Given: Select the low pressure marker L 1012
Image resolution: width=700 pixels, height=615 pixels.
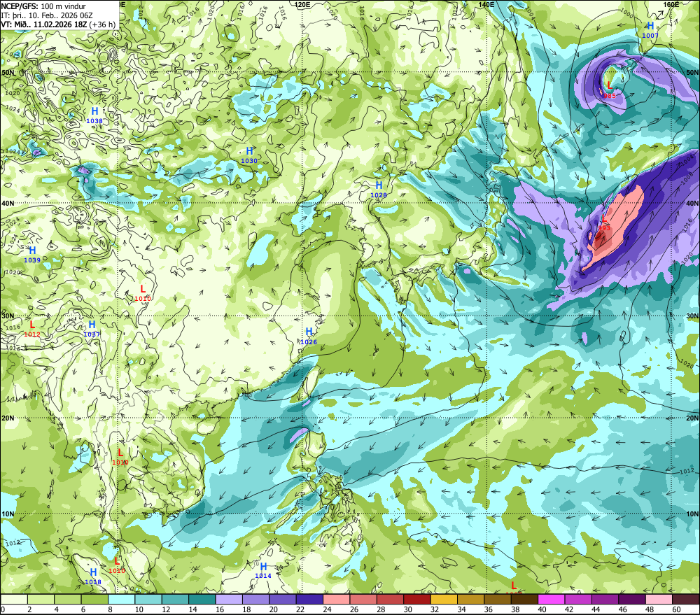Looking at the screenshot, I should (x=32, y=328).
